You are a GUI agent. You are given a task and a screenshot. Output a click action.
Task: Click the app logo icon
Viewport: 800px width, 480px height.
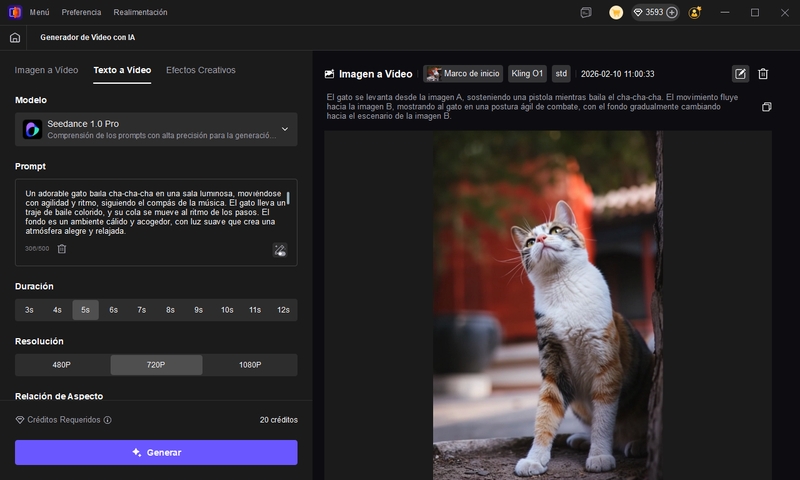point(15,12)
